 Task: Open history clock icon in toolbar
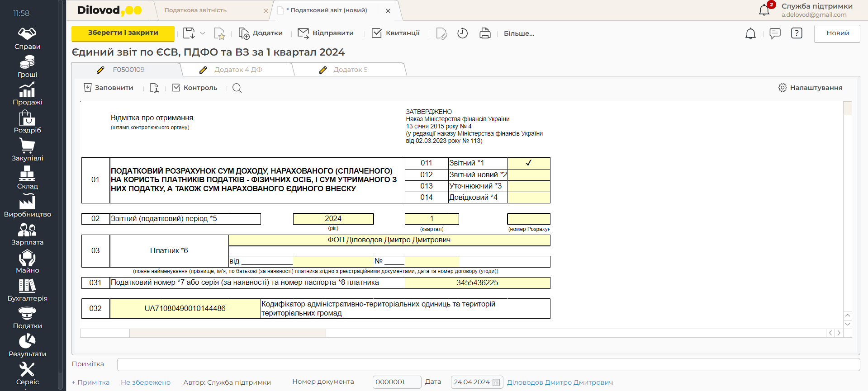point(462,33)
